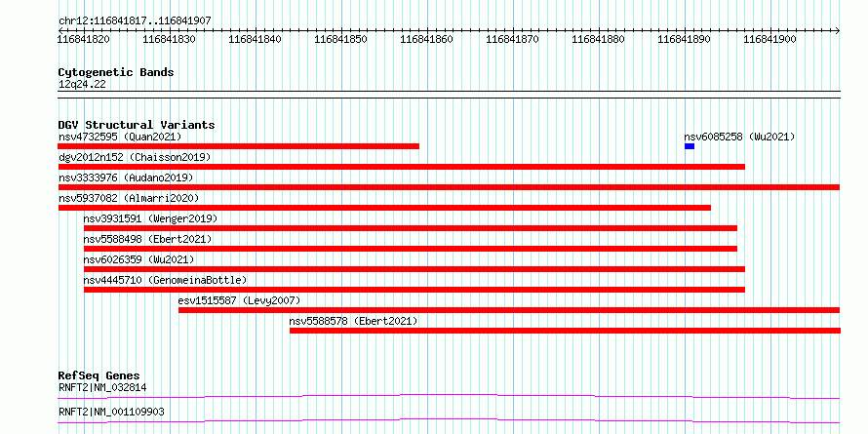Image resolution: width=868 pixels, height=434 pixels.
Task: Click ruler position 116841850
Action: [x=340, y=39]
